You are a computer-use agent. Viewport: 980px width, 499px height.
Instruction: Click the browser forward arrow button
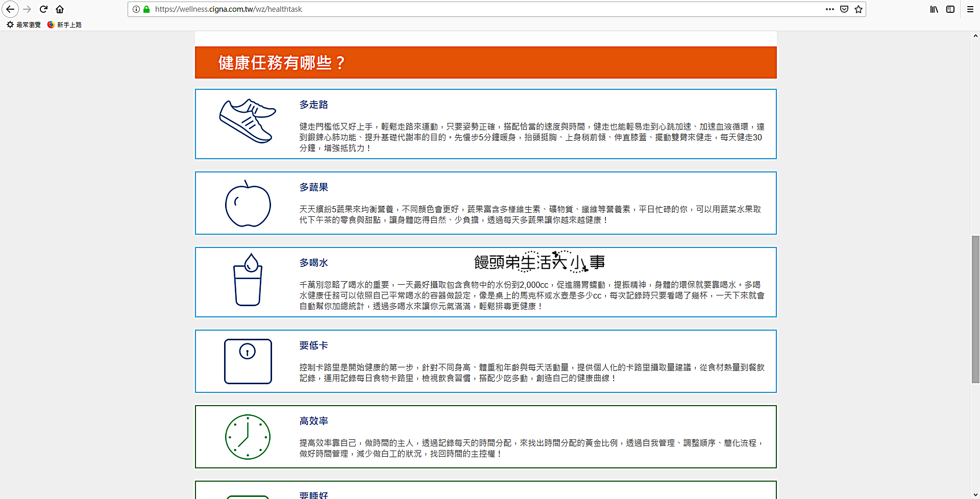(27, 9)
